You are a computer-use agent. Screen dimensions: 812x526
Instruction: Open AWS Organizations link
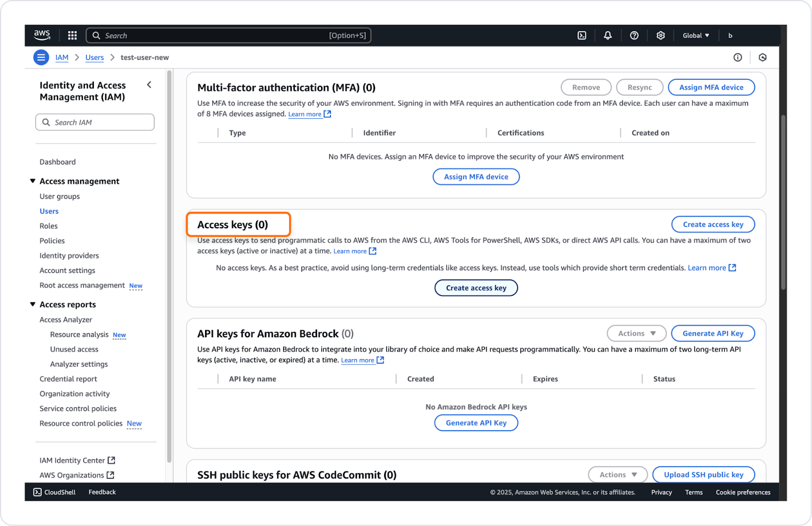72,475
